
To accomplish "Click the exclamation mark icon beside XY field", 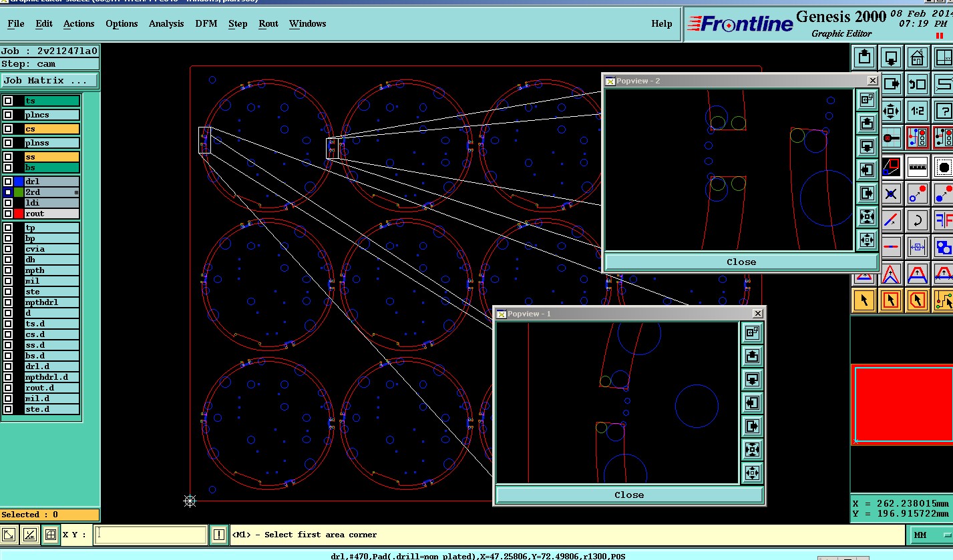I will (x=219, y=535).
